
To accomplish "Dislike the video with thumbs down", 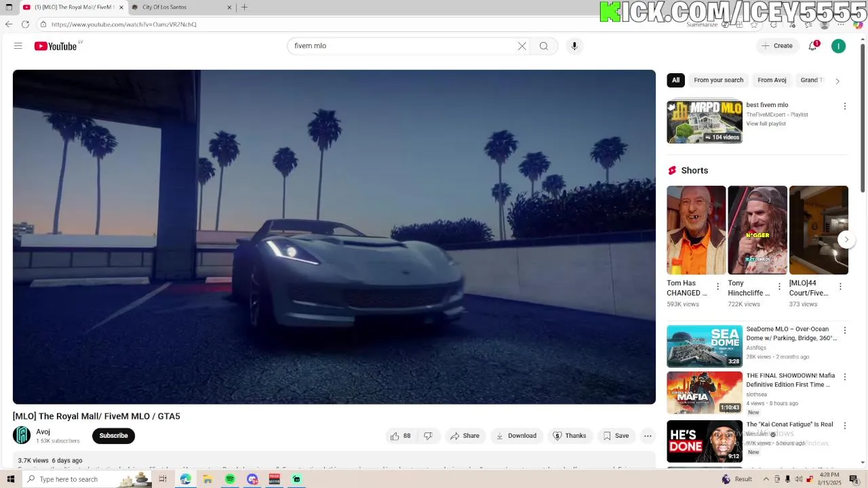I will (x=429, y=436).
